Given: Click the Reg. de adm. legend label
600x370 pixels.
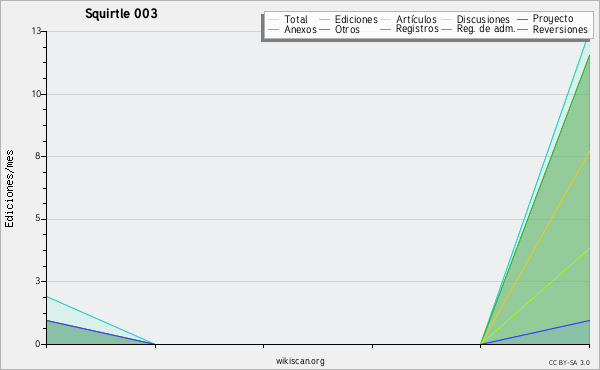Looking at the screenshot, I should (486, 29).
